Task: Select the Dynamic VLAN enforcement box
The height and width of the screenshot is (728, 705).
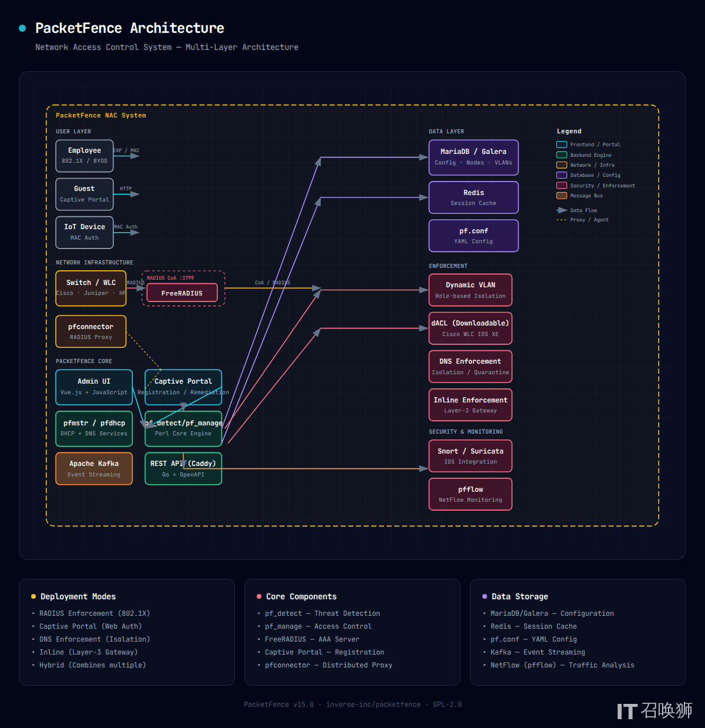Action: (471, 290)
